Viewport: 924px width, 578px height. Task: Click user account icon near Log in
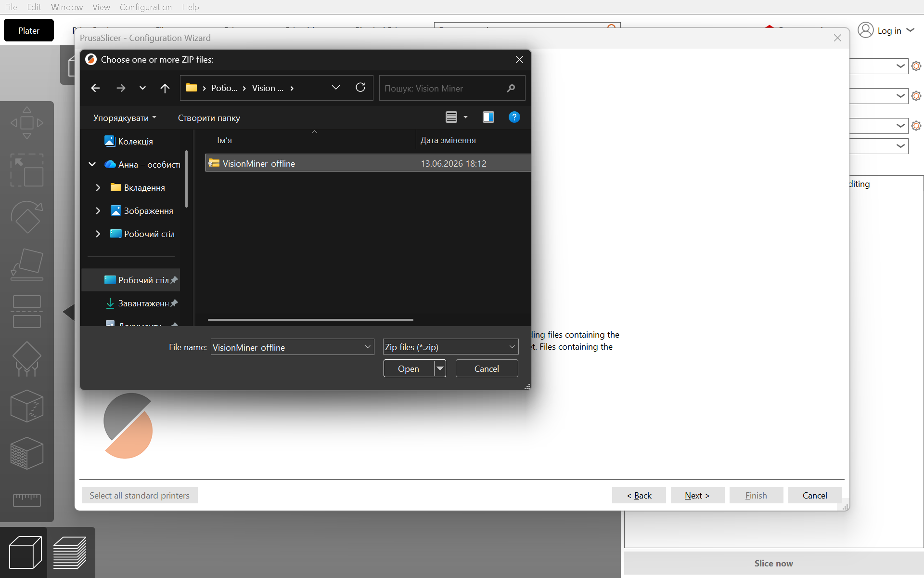point(865,30)
